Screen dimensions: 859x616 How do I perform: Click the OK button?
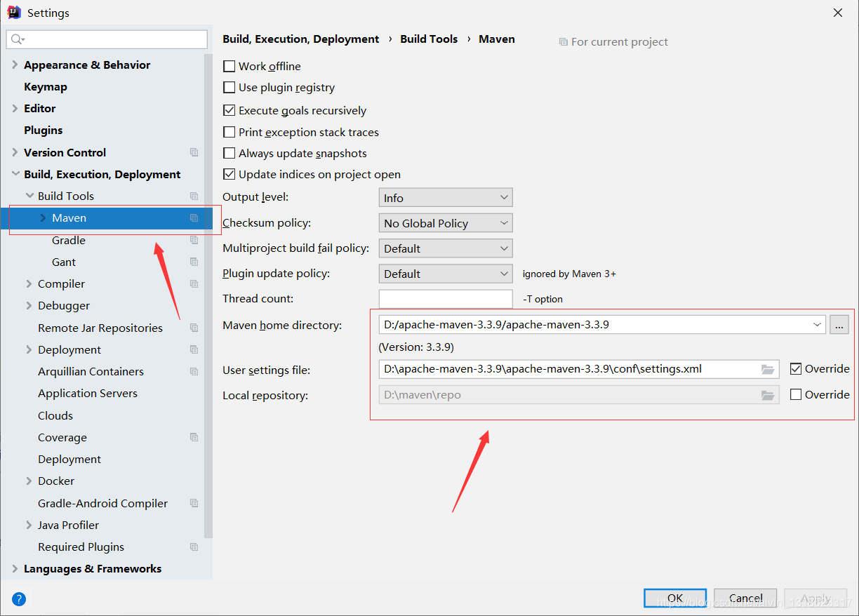tap(675, 598)
